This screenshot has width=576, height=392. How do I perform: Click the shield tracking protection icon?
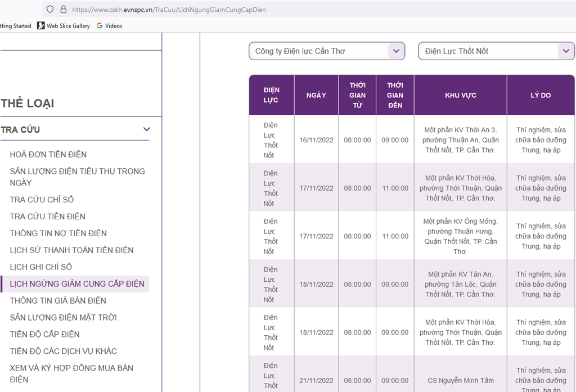pos(50,10)
